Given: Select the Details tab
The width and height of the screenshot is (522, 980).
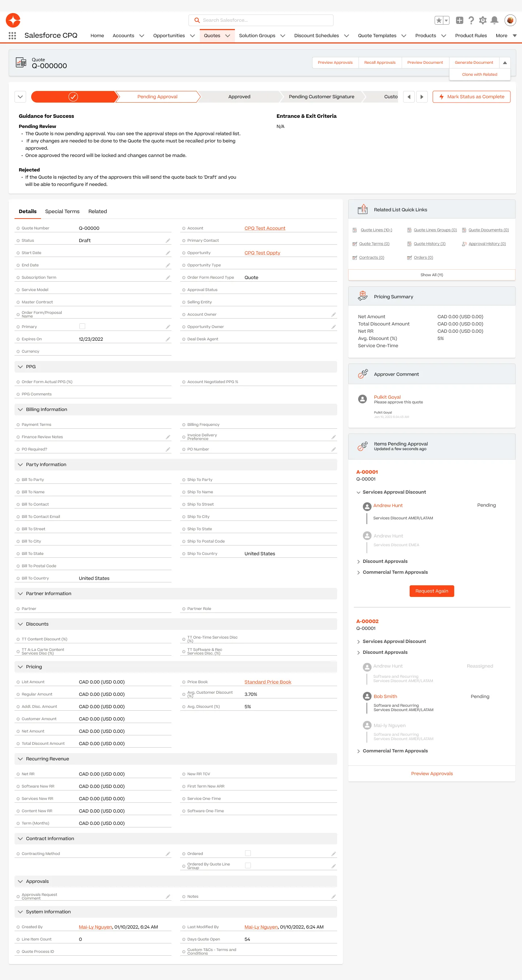Looking at the screenshot, I should [x=28, y=212].
